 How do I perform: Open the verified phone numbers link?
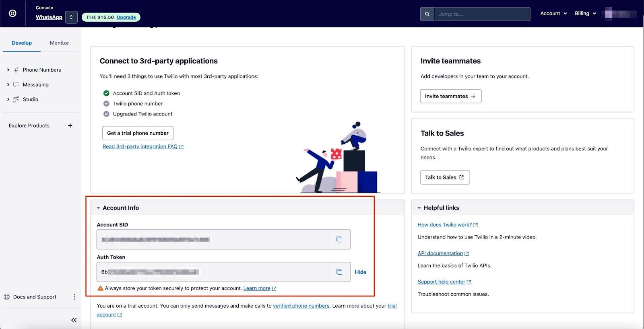(301, 306)
